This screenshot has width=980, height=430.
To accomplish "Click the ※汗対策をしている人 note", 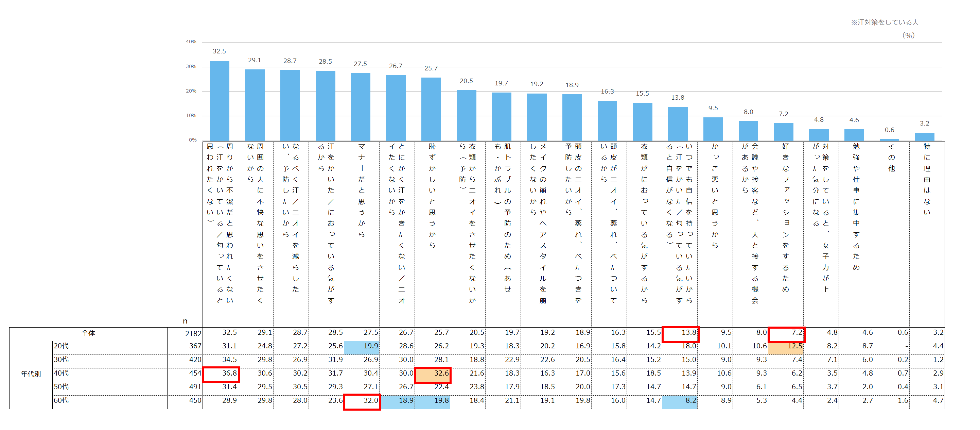I will [x=884, y=22].
